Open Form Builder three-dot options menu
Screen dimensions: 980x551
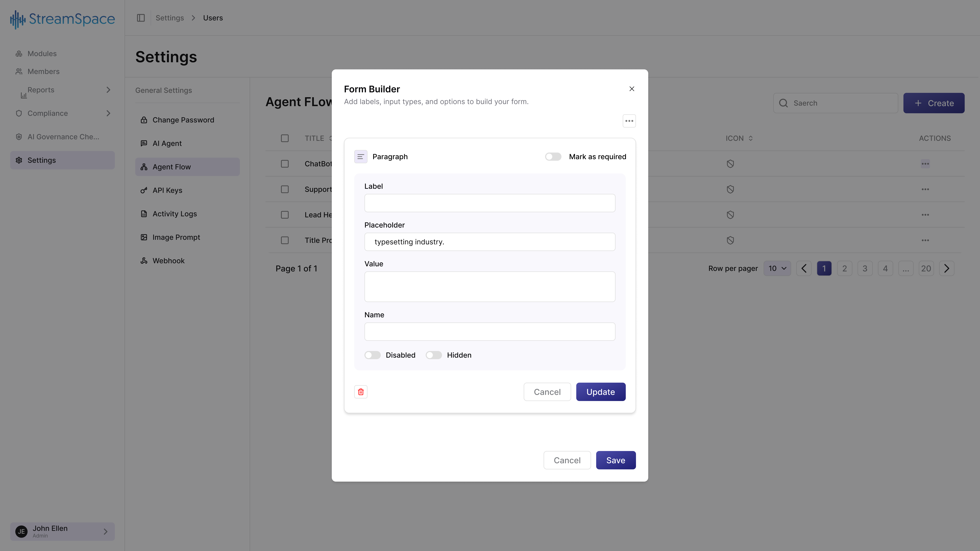pyautogui.click(x=629, y=121)
